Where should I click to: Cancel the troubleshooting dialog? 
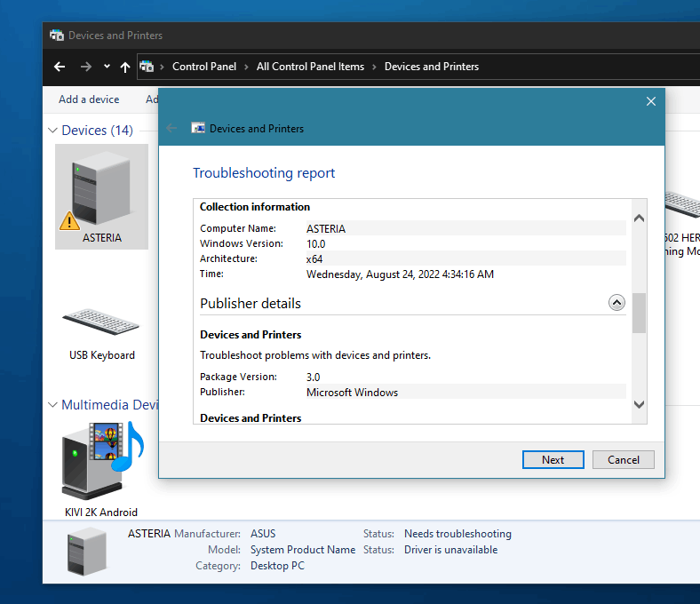pos(624,459)
